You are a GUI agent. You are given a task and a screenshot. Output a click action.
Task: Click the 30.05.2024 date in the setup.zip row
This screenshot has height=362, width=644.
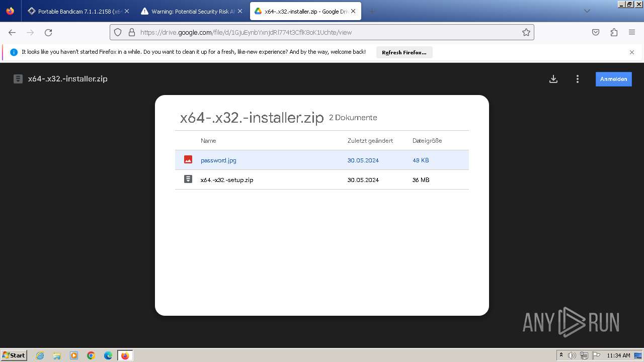click(x=363, y=180)
